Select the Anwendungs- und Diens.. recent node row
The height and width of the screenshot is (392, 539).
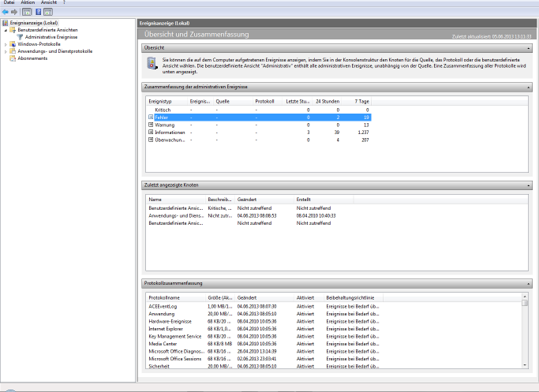click(x=250, y=216)
